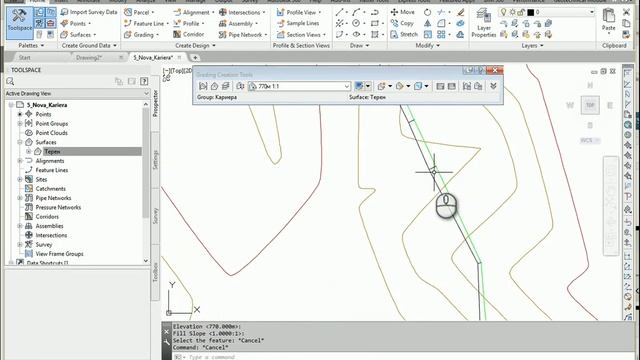Add a new drawing tab
640x360 pixels.
click(195, 58)
